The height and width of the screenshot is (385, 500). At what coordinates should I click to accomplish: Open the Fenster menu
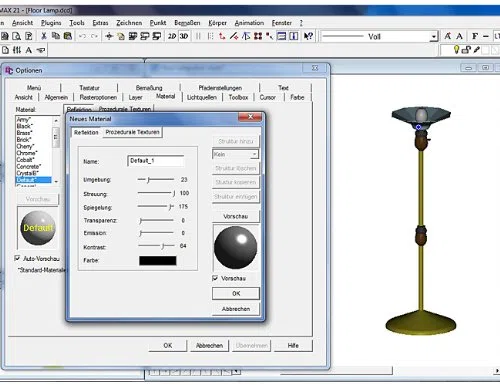click(282, 23)
